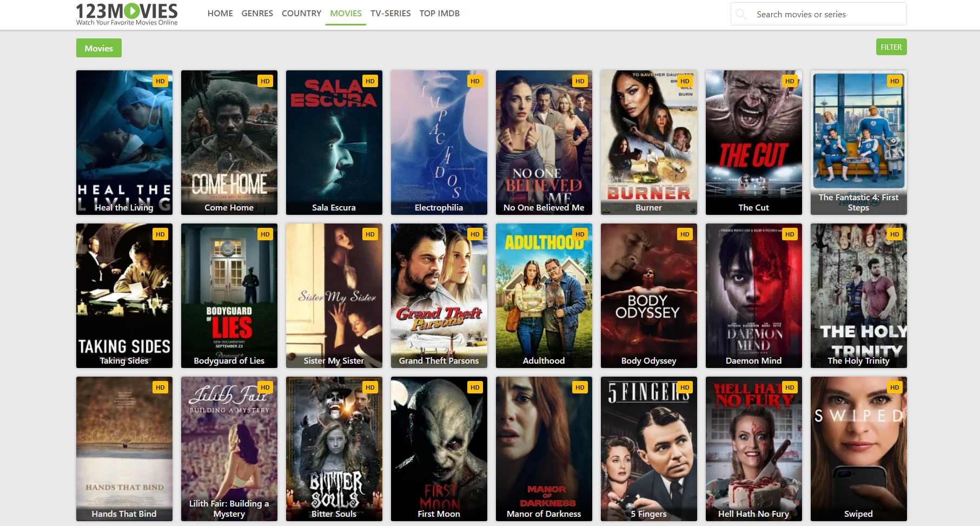Expand the Filter options
This screenshot has height=526, width=980.
click(x=891, y=47)
